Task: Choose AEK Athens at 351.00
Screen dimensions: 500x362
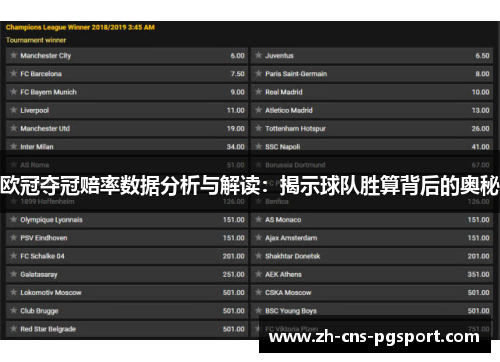Action: coord(478,274)
